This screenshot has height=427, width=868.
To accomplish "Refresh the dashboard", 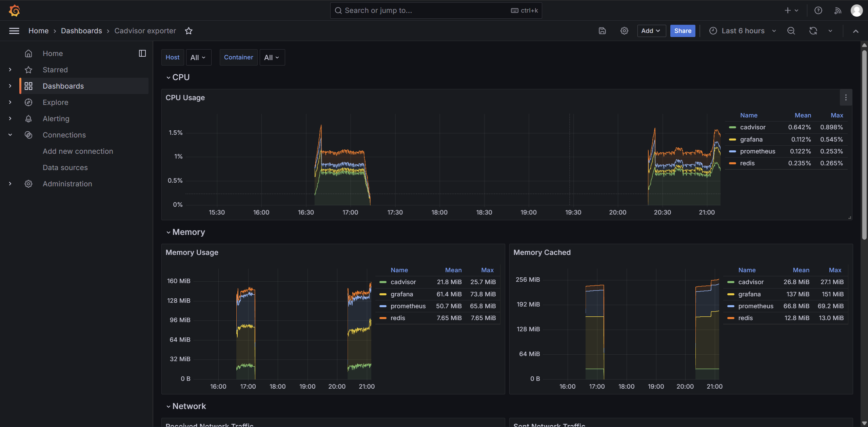I will tap(813, 31).
